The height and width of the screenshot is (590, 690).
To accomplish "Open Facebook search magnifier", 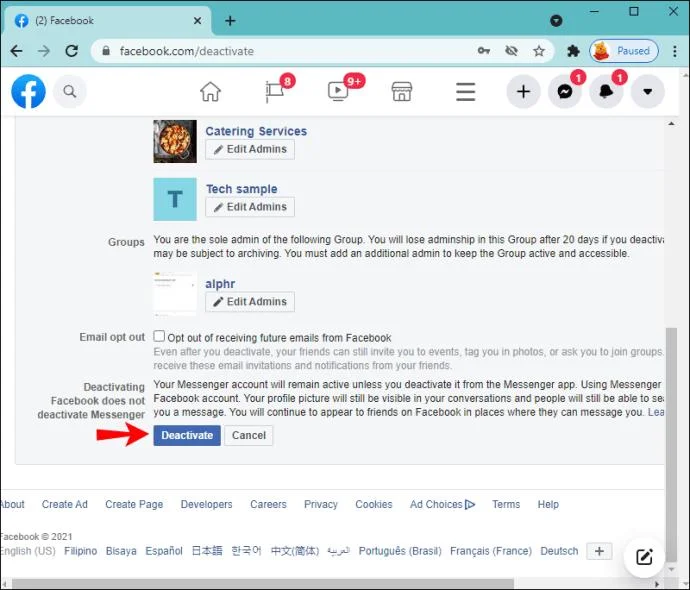I will (x=70, y=92).
